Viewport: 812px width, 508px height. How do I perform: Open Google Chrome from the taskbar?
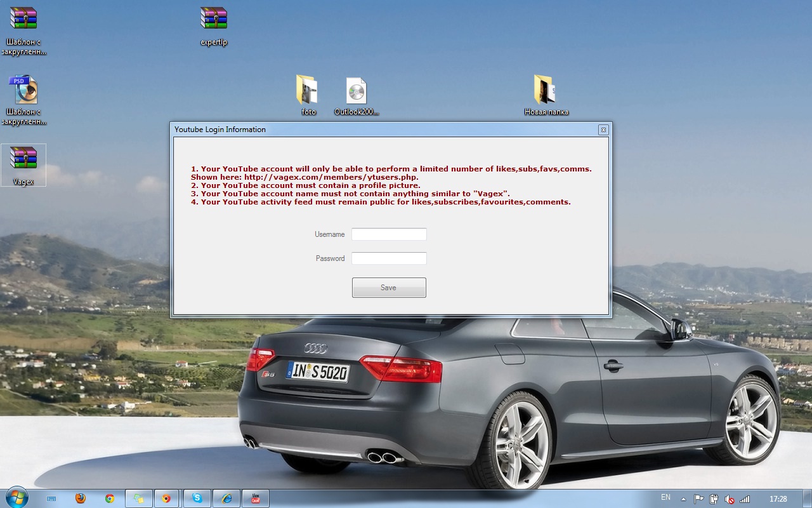(110, 498)
